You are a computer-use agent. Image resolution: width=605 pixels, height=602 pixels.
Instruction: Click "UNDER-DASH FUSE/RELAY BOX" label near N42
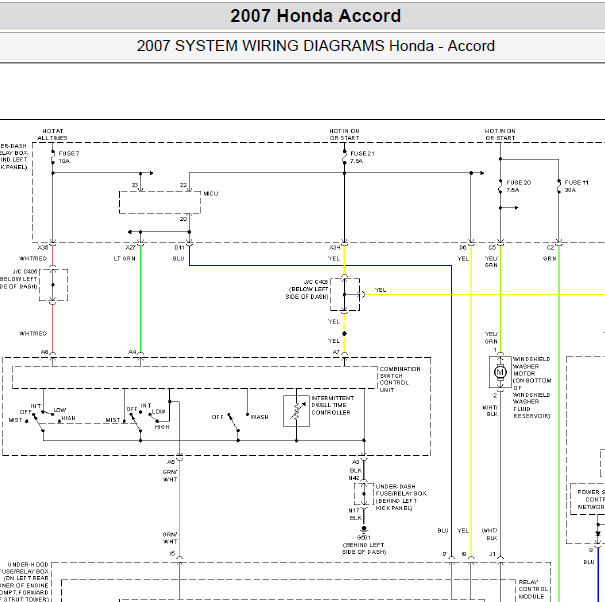point(401,497)
